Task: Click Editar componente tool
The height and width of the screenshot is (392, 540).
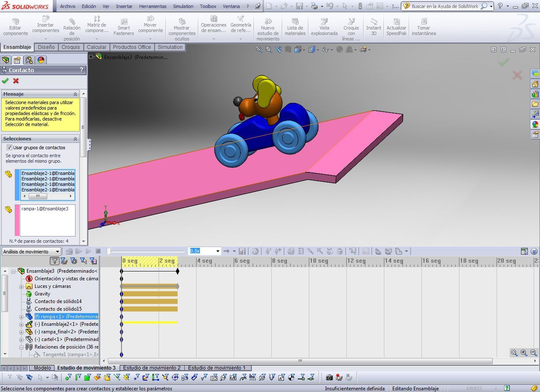Action: coord(16,27)
